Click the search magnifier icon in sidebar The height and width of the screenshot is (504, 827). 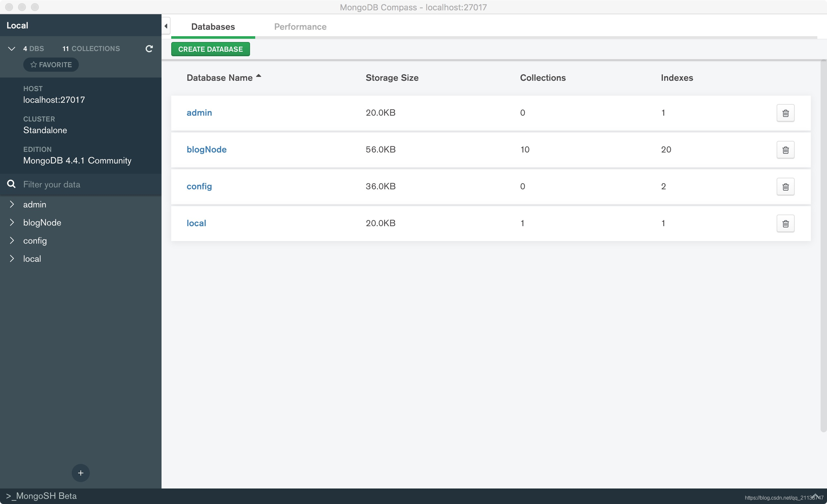[x=11, y=184]
